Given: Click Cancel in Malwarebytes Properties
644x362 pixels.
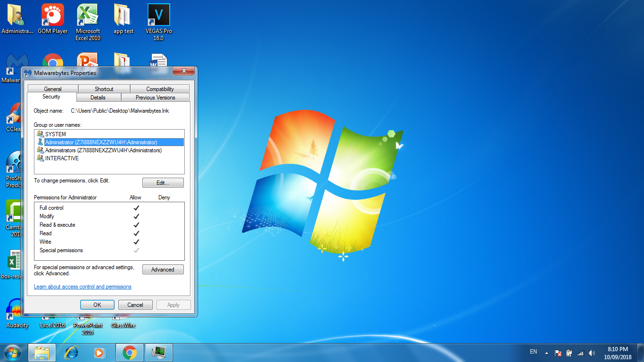Looking at the screenshot, I should click(x=135, y=305).
